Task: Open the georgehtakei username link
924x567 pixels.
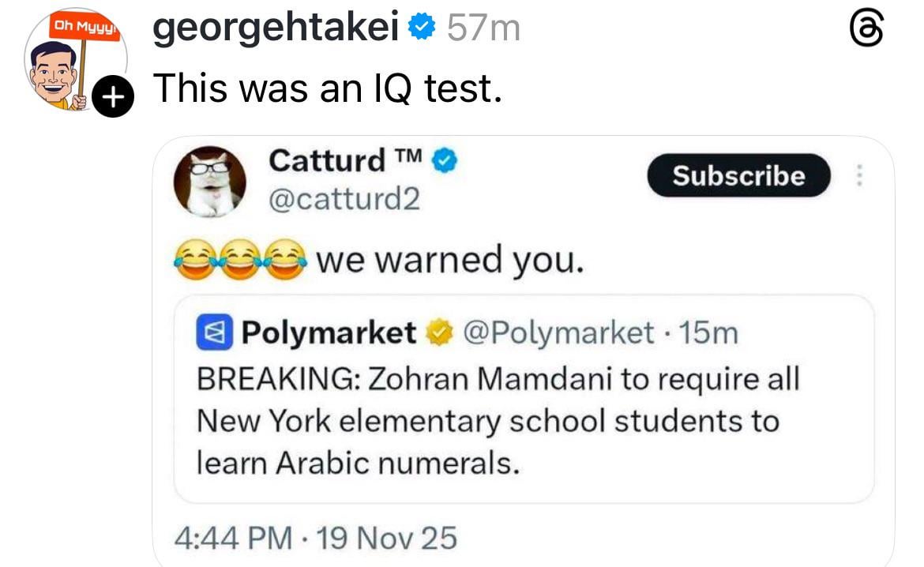Action: pos(275,29)
